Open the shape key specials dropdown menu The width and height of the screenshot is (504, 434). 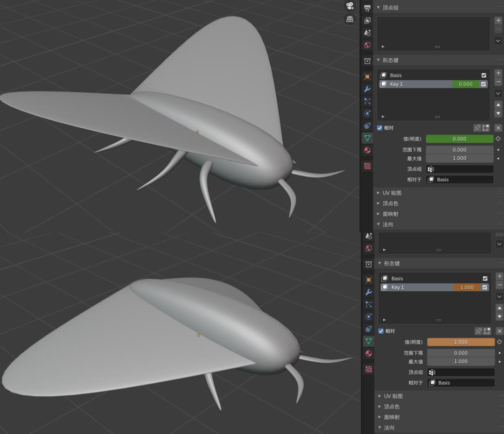coord(498,93)
